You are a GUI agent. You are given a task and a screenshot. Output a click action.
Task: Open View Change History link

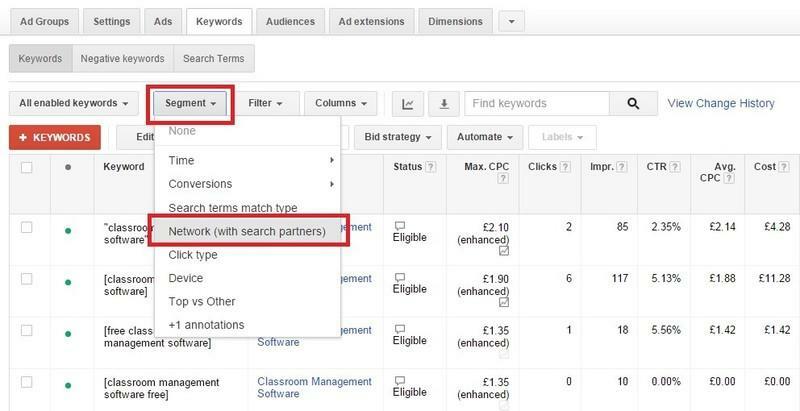(721, 104)
